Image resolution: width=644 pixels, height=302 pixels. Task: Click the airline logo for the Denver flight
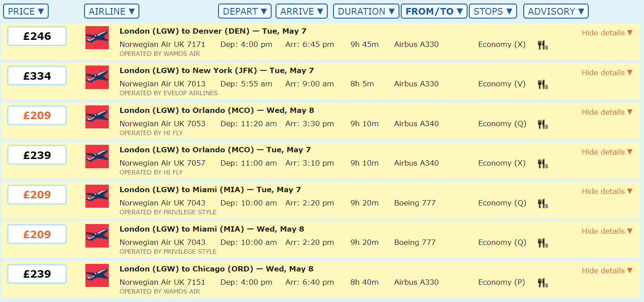[x=97, y=38]
